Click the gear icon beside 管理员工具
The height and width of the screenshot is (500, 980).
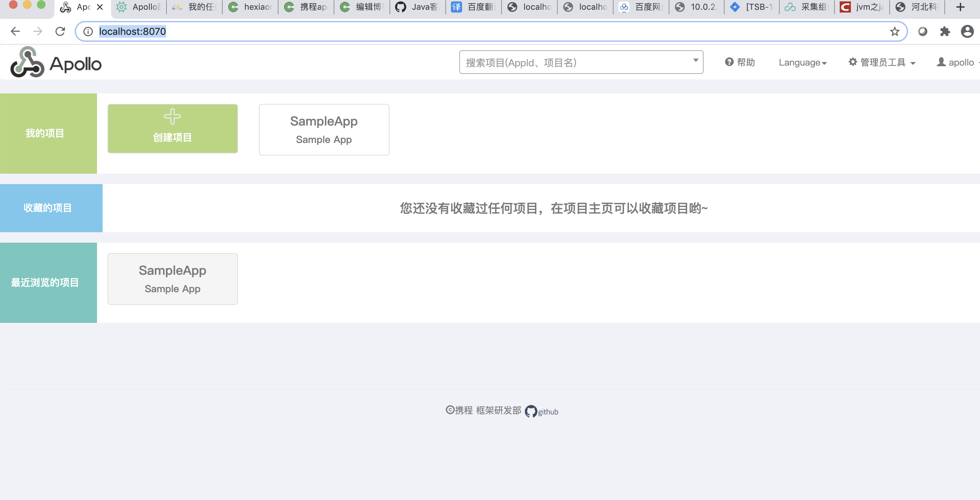(853, 62)
